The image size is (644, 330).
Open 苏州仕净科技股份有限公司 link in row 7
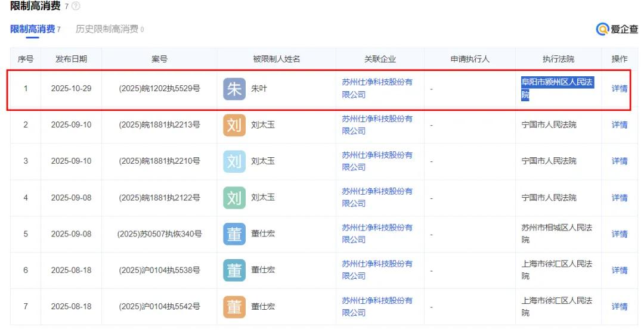(x=377, y=307)
